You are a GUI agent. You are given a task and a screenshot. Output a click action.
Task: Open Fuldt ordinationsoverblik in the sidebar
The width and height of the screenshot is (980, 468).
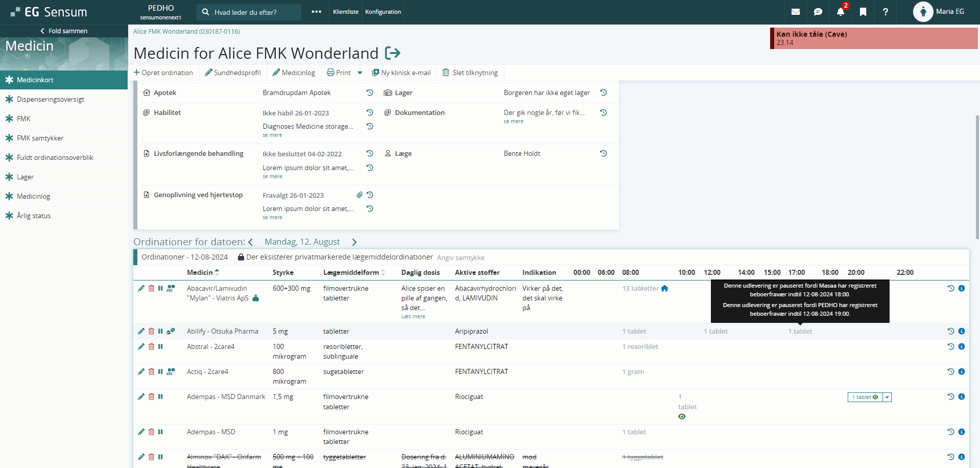point(64,157)
